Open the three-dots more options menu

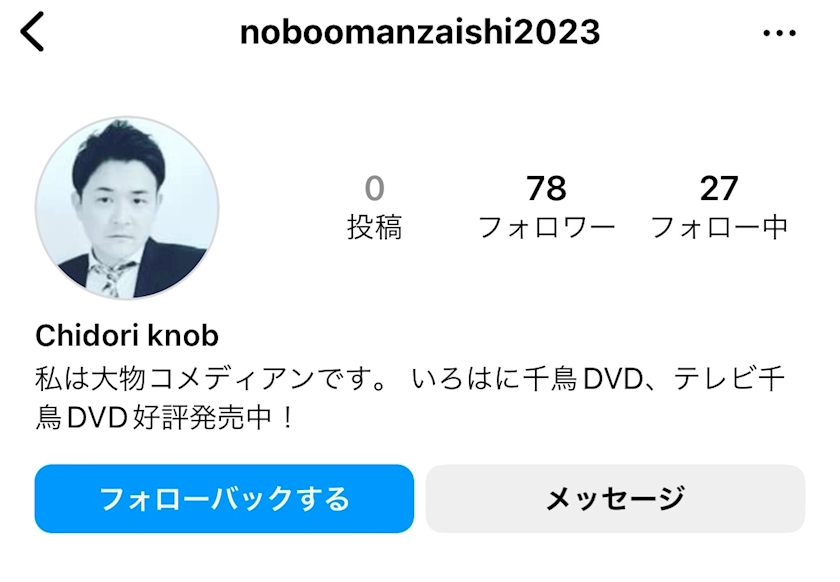(x=779, y=33)
